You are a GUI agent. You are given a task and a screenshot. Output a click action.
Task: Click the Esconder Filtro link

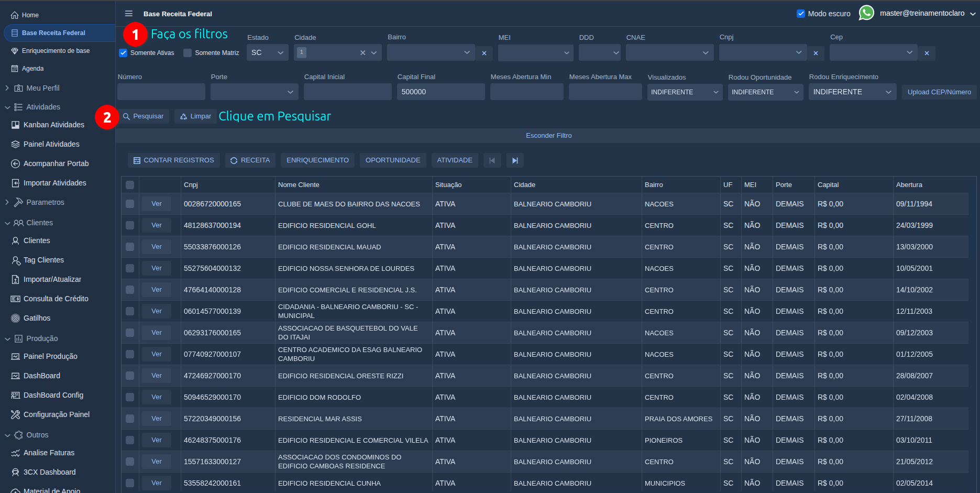[x=548, y=136]
